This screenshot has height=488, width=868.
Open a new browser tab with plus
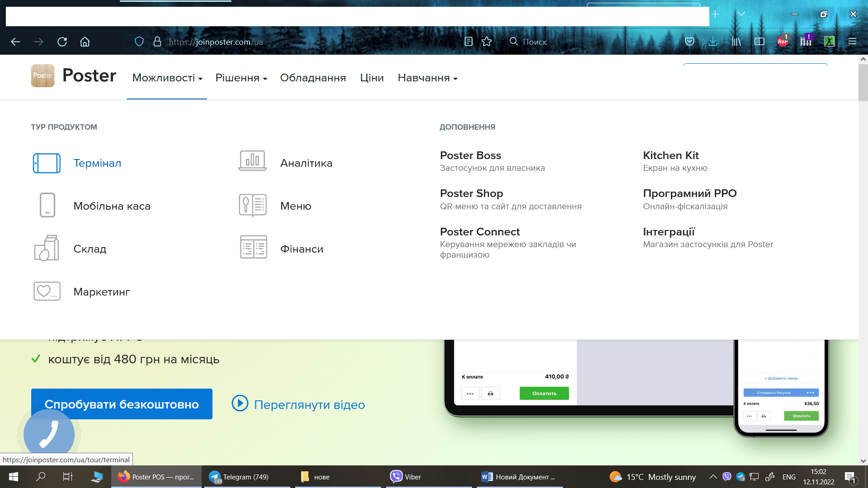(x=715, y=14)
